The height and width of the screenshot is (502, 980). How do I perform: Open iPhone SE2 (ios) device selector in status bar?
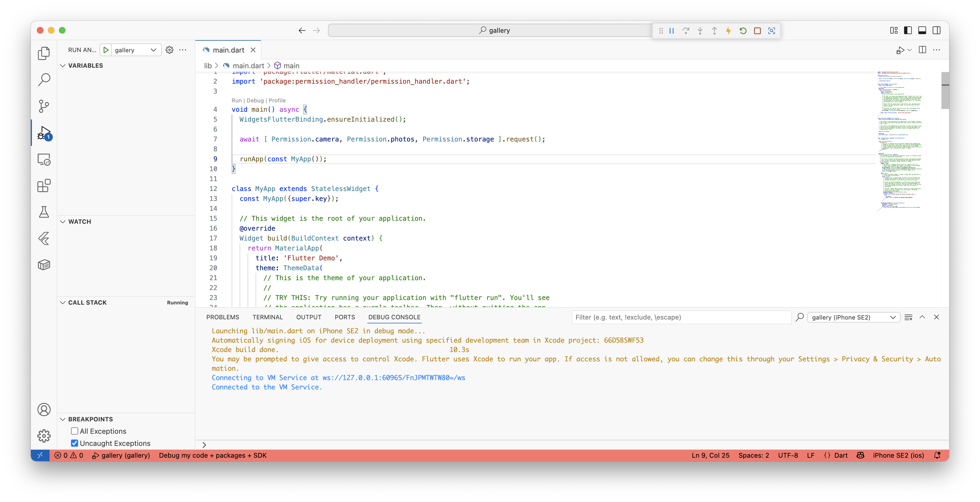[x=898, y=455]
